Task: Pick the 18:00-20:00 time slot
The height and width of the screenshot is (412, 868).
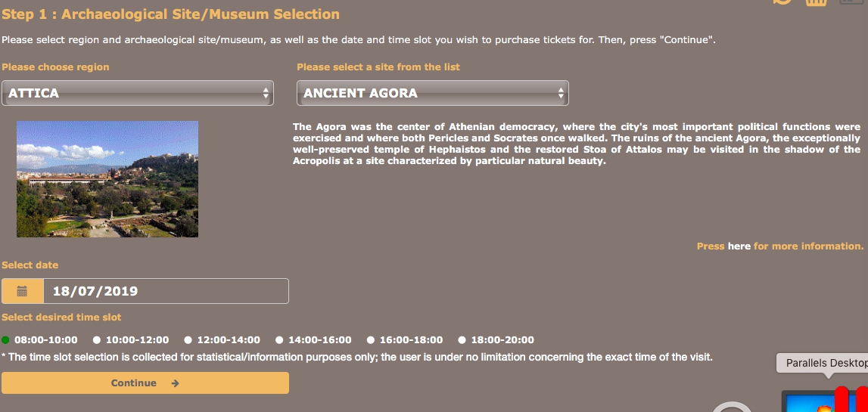Action: (462, 340)
